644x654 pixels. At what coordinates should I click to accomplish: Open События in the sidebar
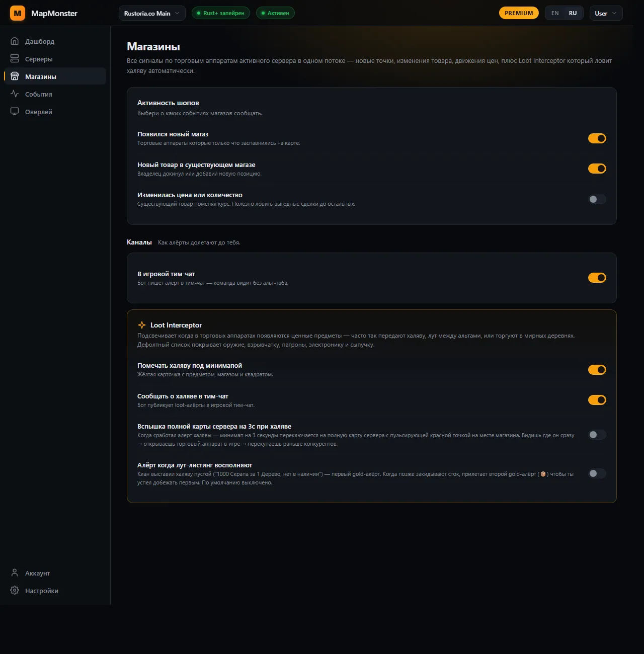tap(55, 94)
